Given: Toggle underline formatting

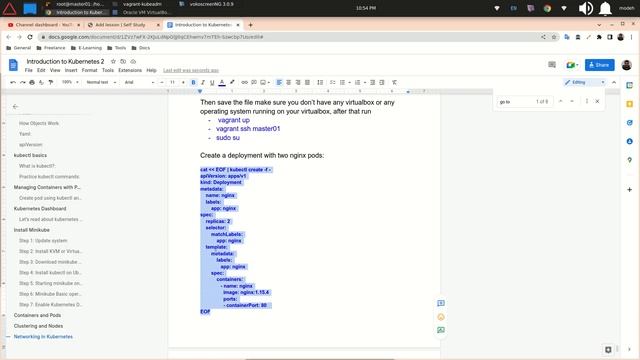Looking at the screenshot, I should pyautogui.click(x=212, y=82).
